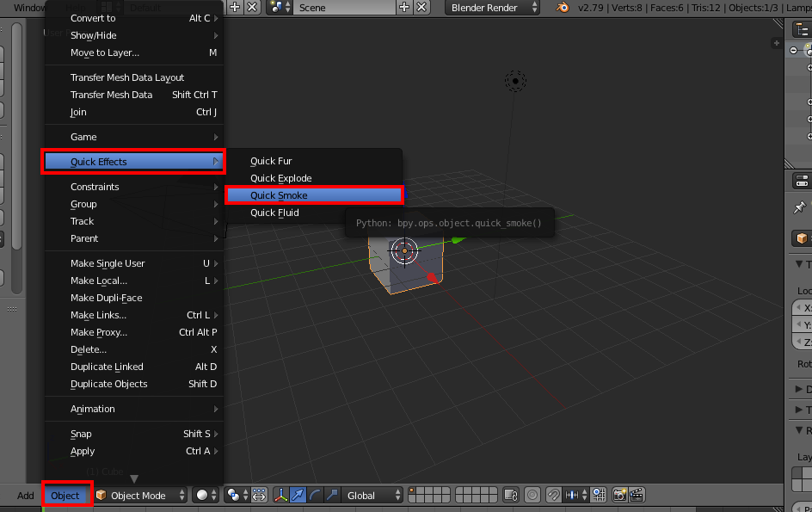Delete screen layout X button
This screenshot has height=512, width=812.
[x=252, y=7]
